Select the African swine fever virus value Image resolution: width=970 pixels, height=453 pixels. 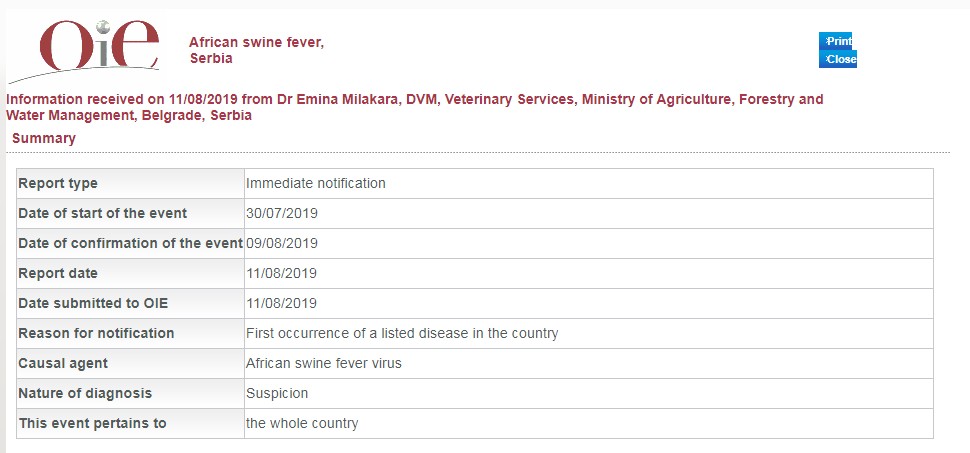324,363
